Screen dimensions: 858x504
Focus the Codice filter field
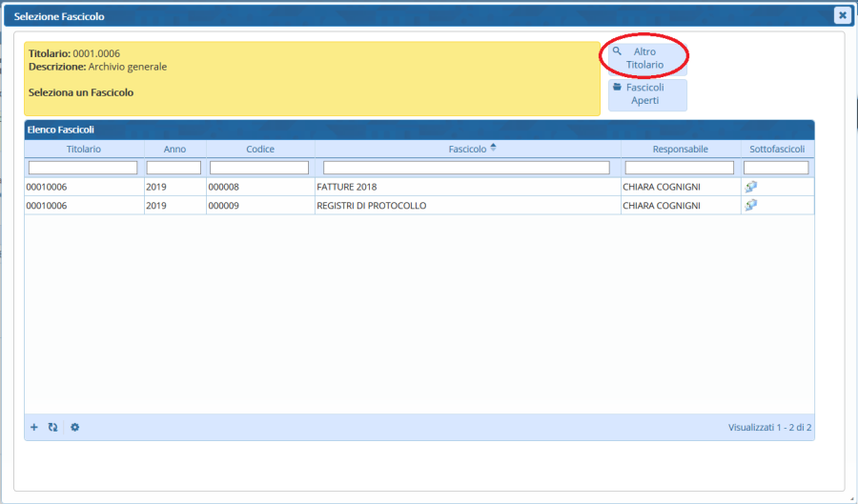tap(259, 168)
